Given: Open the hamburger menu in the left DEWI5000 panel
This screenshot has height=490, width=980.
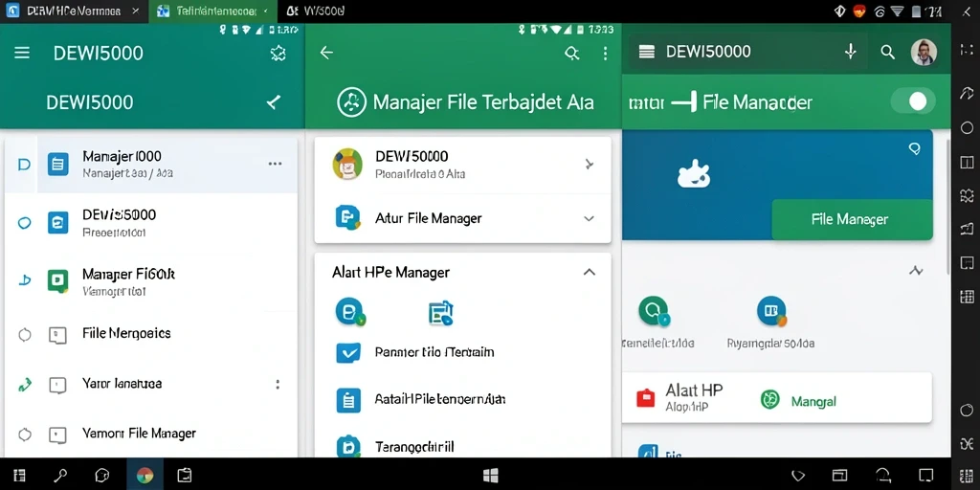Looking at the screenshot, I should [22, 54].
